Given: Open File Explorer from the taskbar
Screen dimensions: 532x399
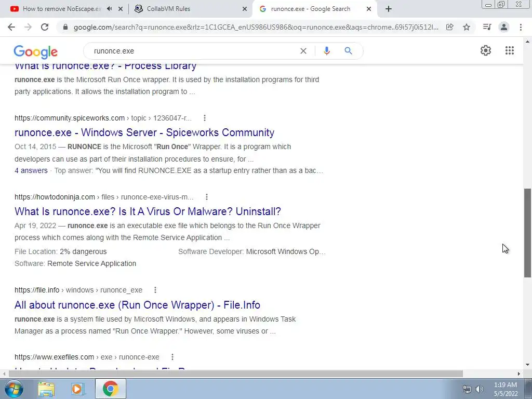Looking at the screenshot, I should click(x=46, y=389).
